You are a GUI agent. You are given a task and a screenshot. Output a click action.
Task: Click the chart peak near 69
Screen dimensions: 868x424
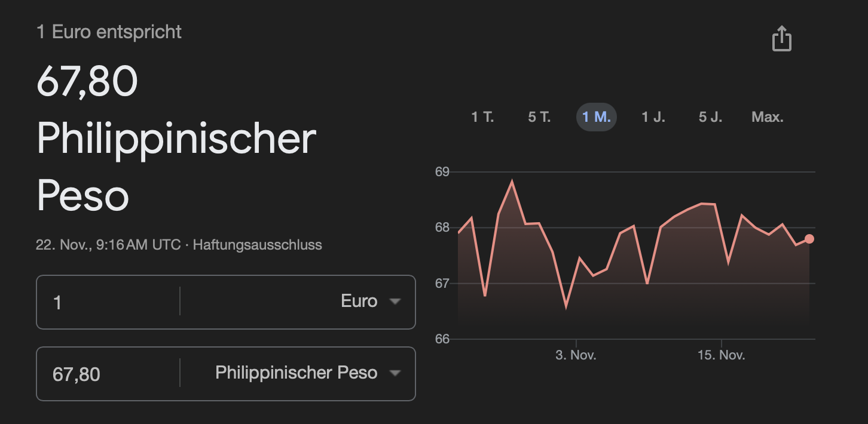click(x=512, y=181)
